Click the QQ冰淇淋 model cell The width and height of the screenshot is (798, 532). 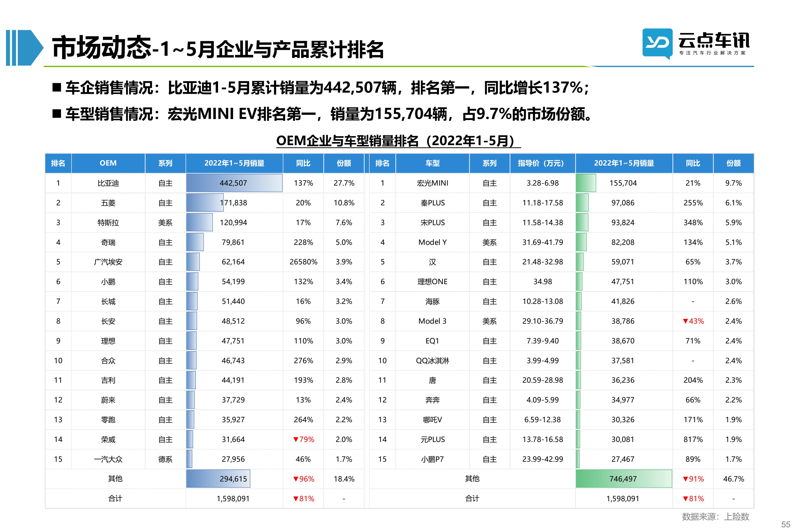pyautogui.click(x=432, y=361)
